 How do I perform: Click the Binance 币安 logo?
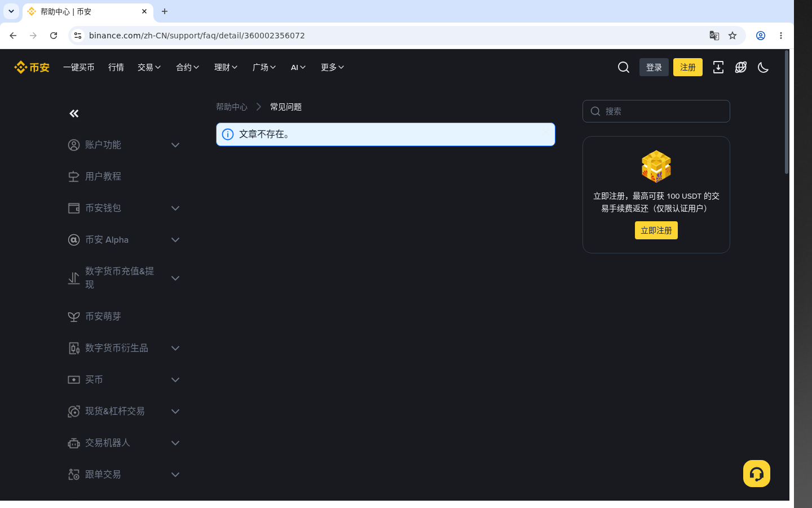(x=32, y=67)
